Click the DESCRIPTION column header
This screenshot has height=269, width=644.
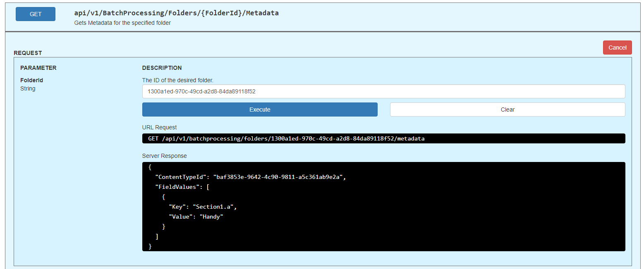tap(162, 68)
